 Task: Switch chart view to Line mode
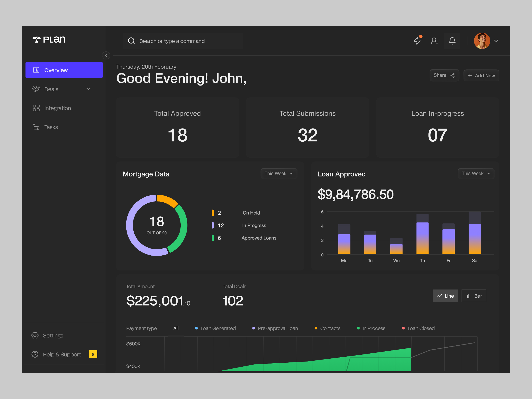point(445,296)
